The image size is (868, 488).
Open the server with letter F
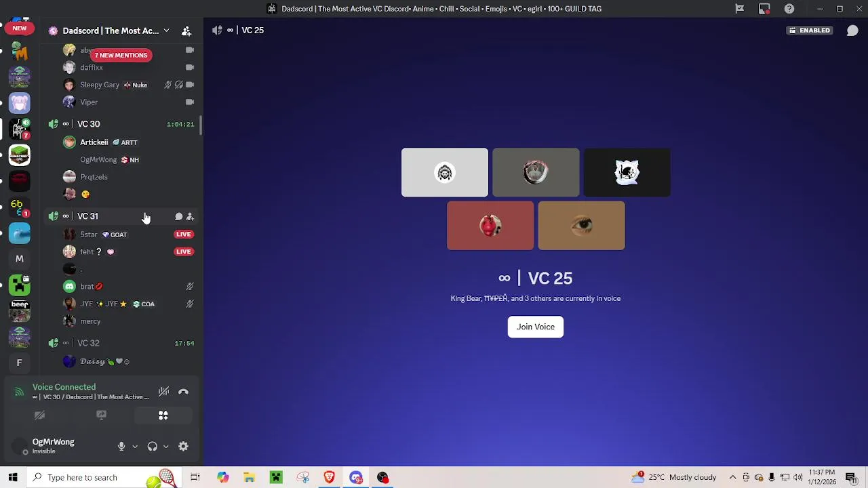pyautogui.click(x=20, y=363)
